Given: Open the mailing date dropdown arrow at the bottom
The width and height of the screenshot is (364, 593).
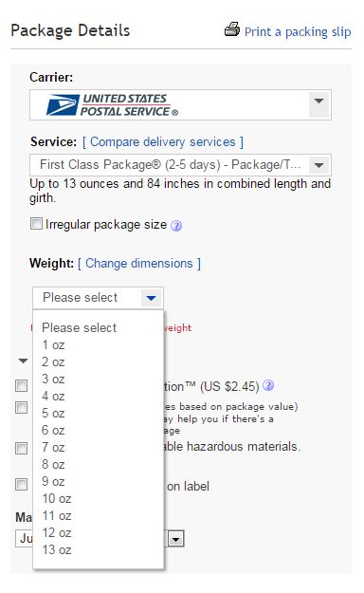Looking at the screenshot, I should pos(175,539).
